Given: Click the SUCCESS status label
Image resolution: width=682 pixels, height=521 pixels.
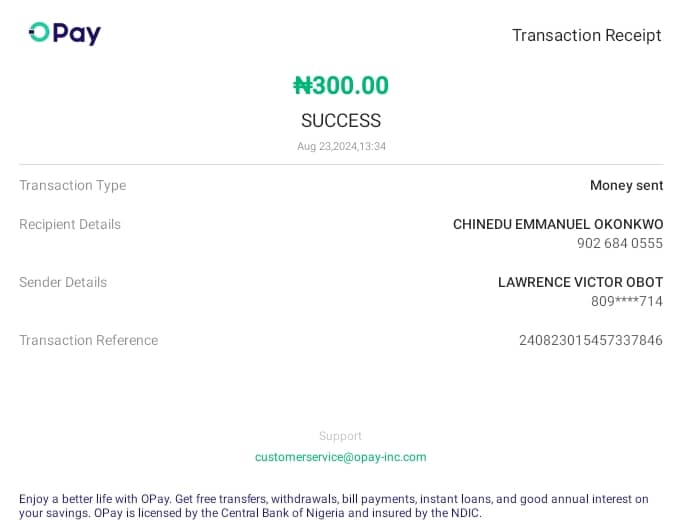Looking at the screenshot, I should [341, 121].
